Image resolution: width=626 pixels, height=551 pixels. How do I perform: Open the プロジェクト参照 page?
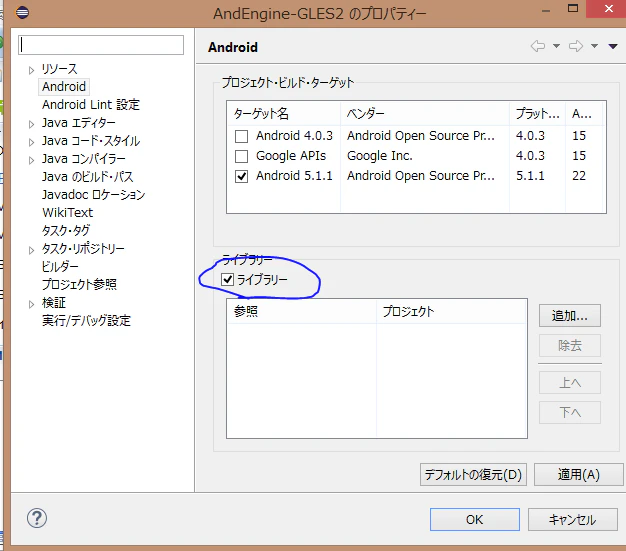click(79, 284)
